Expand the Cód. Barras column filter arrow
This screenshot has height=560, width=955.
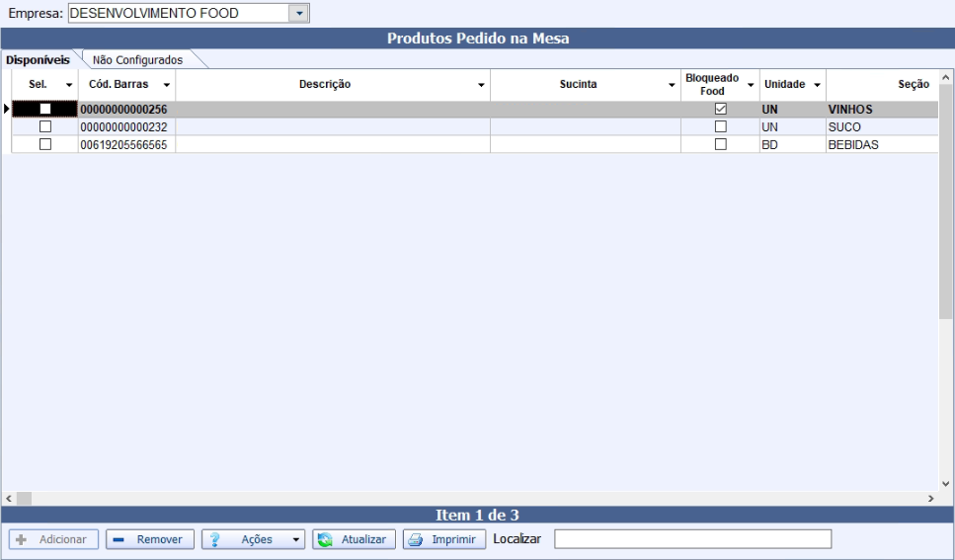[167, 85]
